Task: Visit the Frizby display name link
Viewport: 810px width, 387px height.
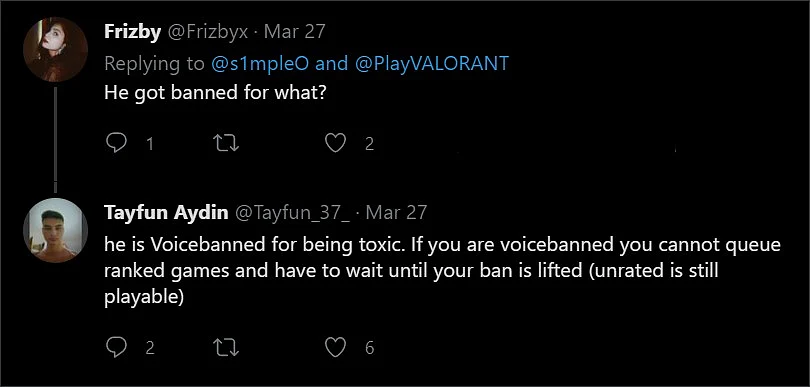Action: click(133, 33)
